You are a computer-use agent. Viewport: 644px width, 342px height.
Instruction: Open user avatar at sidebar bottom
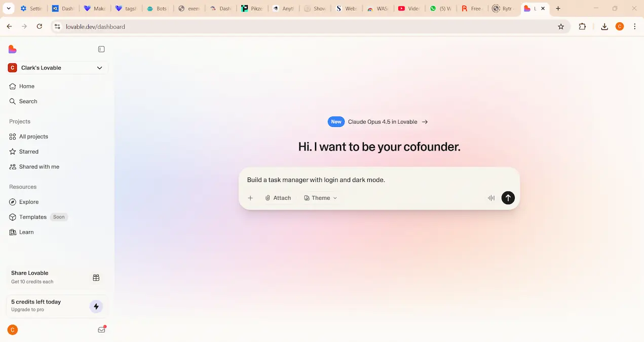(13, 330)
